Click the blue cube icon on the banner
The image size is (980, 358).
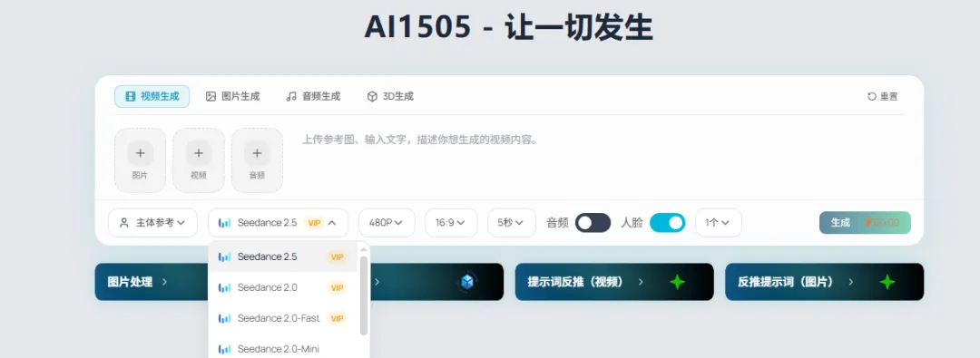[467, 283]
